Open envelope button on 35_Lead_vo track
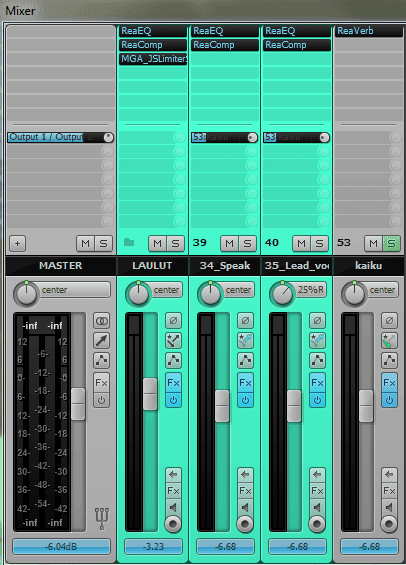This screenshot has height=565, width=406. click(317, 360)
